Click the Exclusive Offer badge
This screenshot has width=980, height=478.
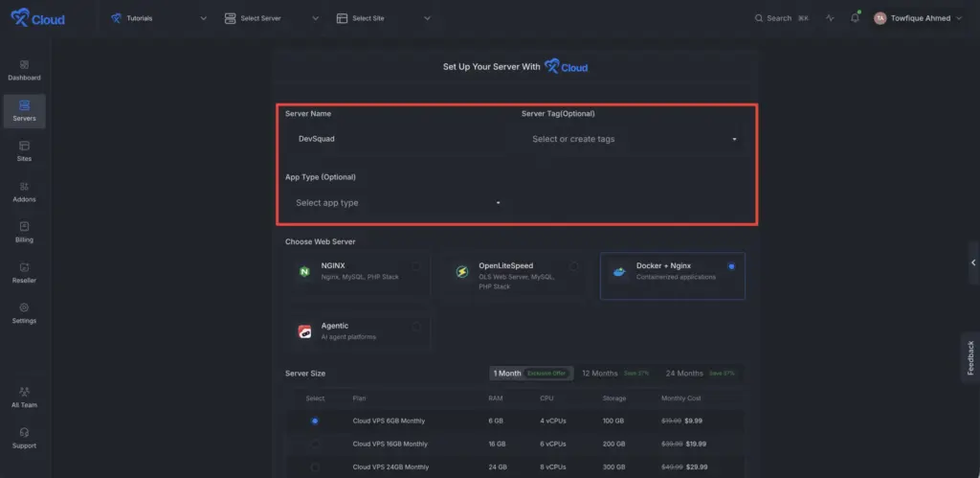tap(546, 373)
